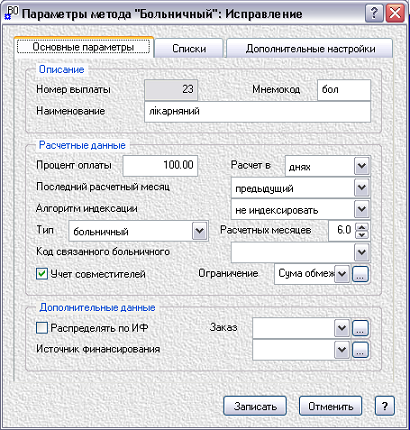
Task: Click the Наименование text field
Action: click(x=257, y=111)
